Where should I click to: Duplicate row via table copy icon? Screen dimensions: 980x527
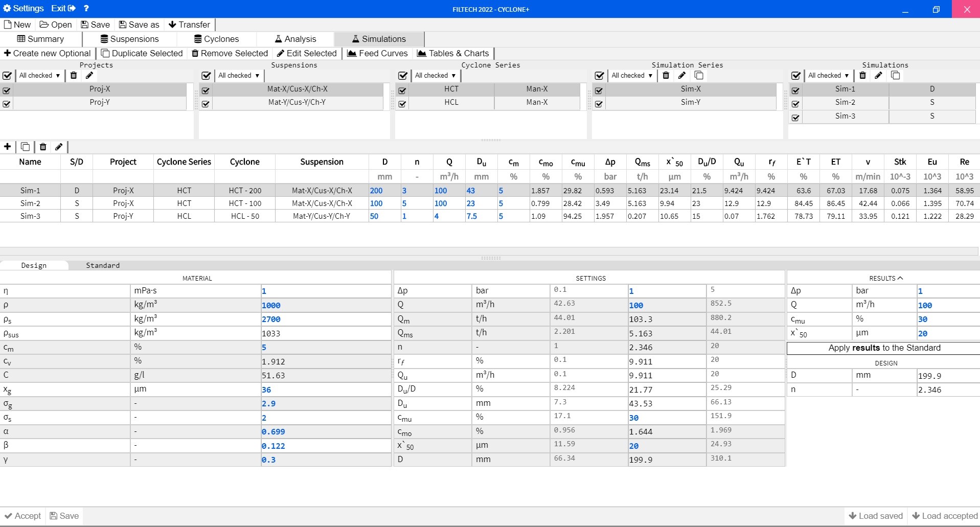pos(25,147)
